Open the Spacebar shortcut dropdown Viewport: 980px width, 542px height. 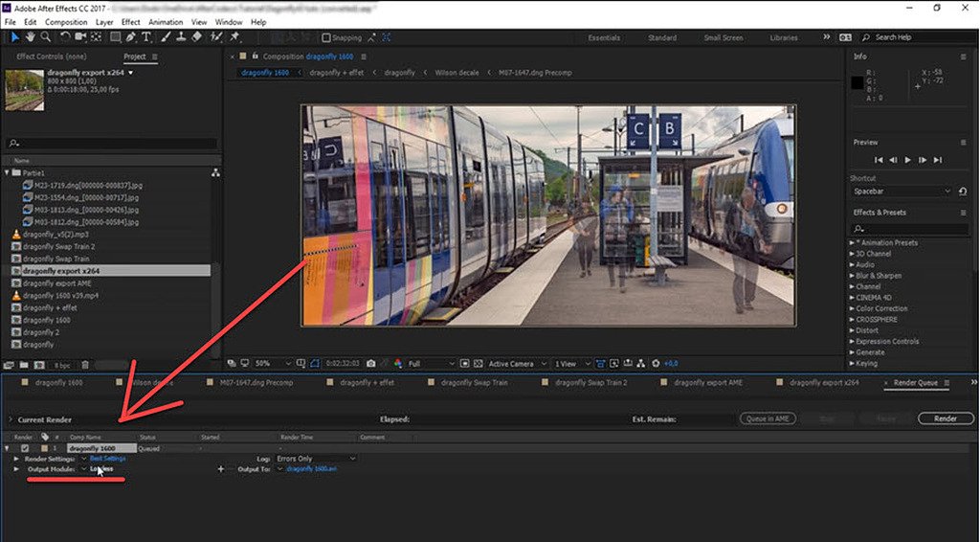coord(902,192)
